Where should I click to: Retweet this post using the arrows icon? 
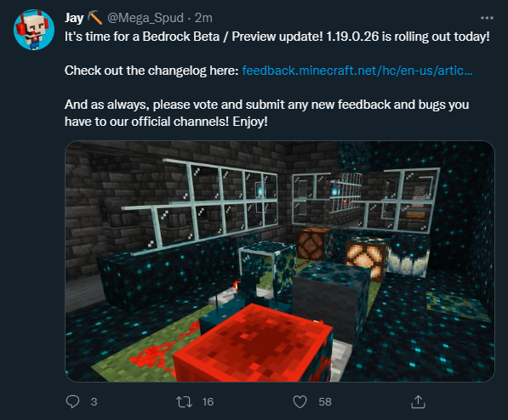pyautogui.click(x=184, y=402)
